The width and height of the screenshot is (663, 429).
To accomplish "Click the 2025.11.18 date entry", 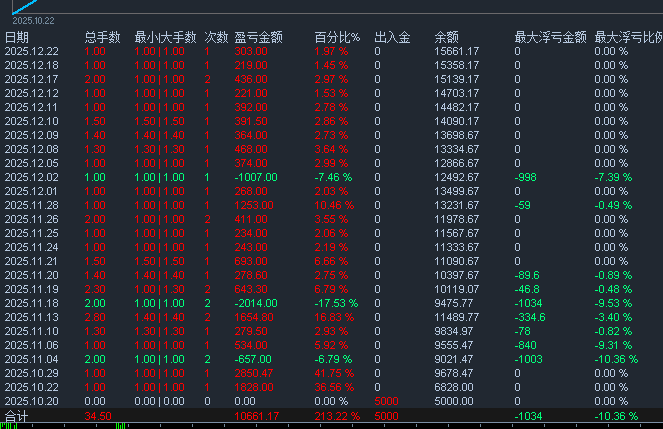I will [x=32, y=303].
